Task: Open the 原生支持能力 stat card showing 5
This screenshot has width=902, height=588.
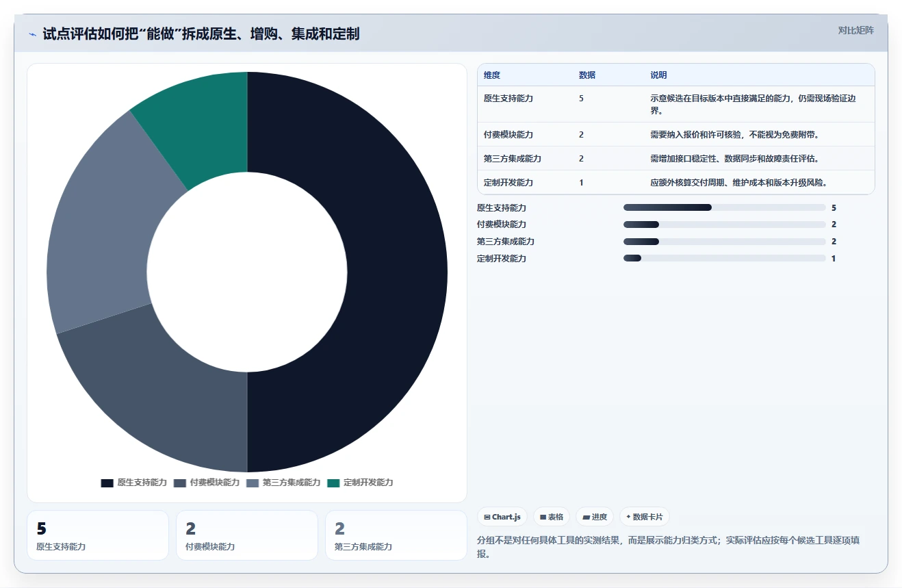Action: pos(98,535)
